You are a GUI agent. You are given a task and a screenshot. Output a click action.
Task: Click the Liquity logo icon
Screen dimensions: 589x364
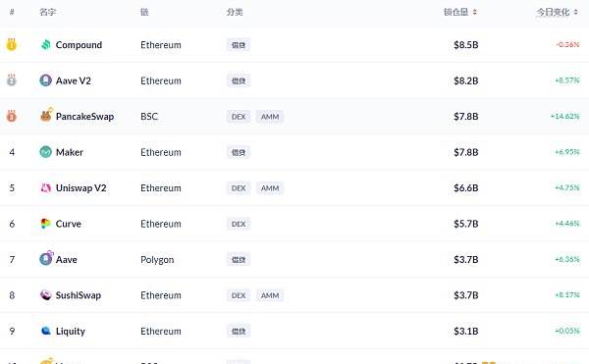46,331
